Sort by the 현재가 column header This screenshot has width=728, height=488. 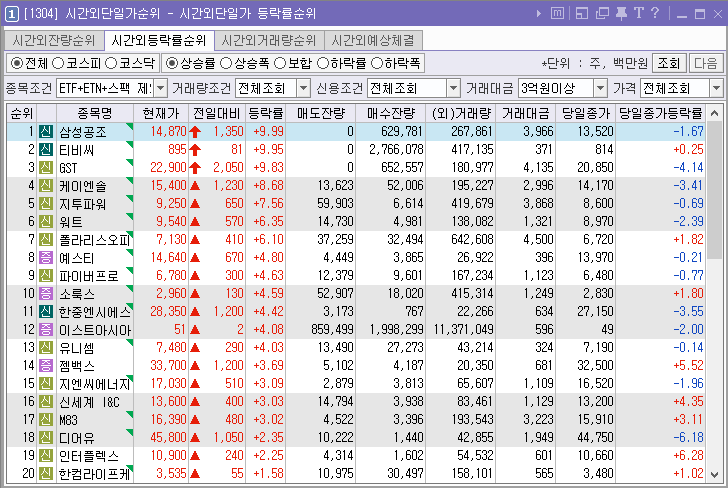point(161,113)
